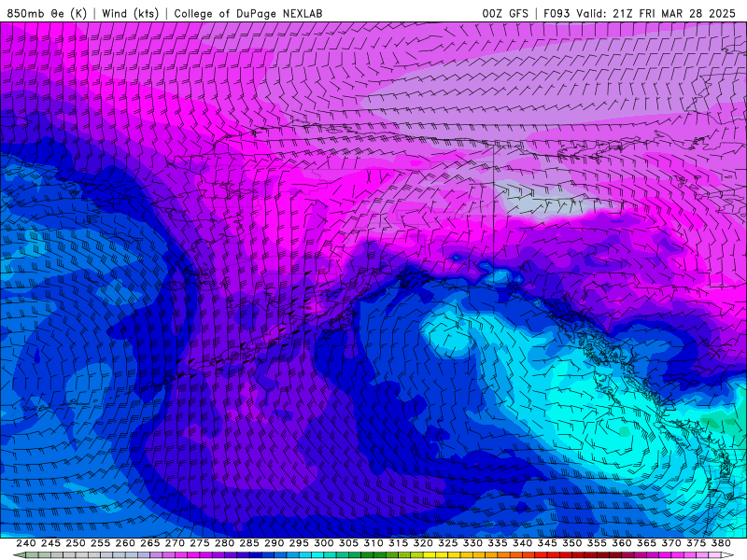Select the 285 scale label
This screenshot has height=560, width=747.
click(x=249, y=543)
